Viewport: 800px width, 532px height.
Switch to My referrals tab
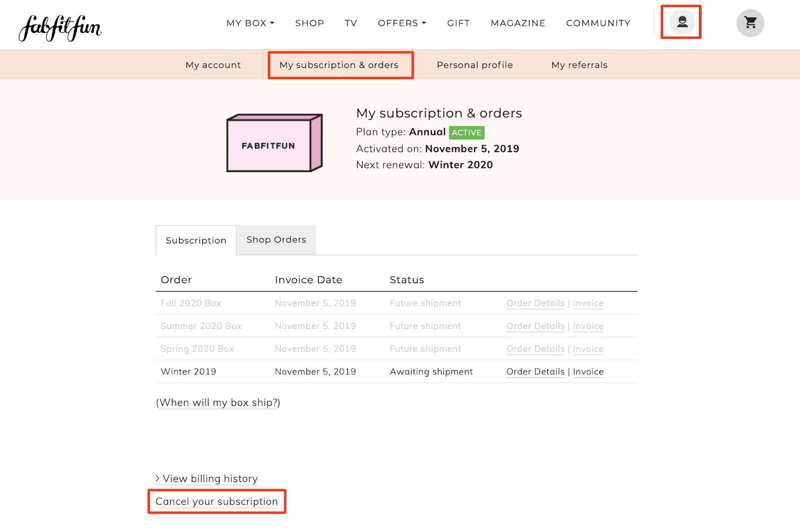click(579, 65)
